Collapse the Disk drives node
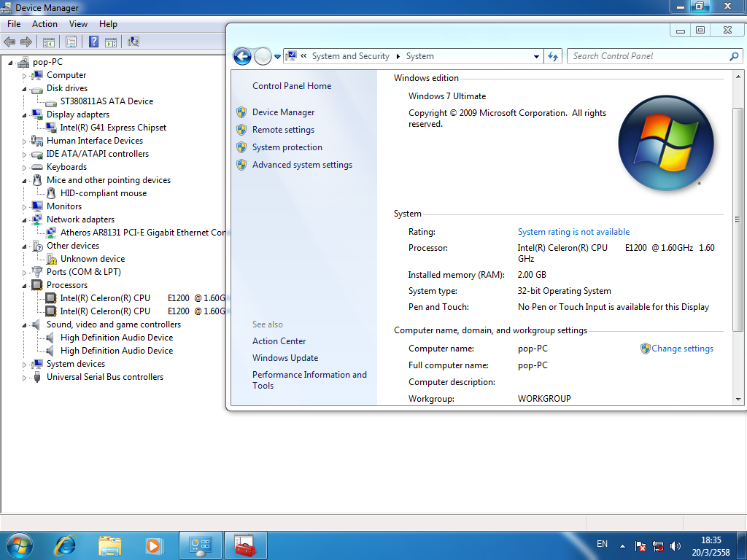The width and height of the screenshot is (747, 560). click(24, 88)
